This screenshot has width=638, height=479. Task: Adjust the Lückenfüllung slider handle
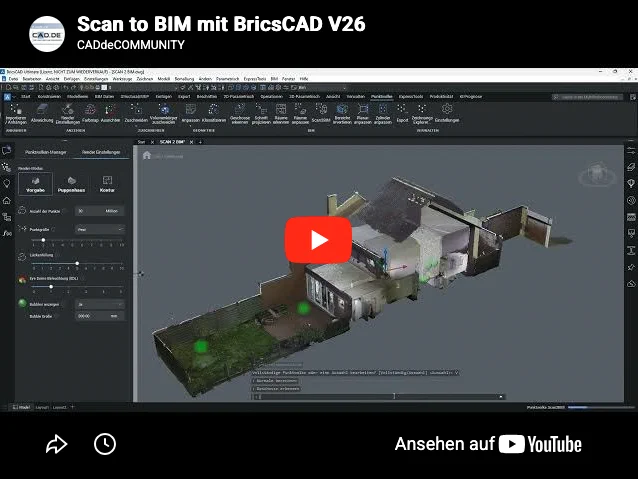77,263
